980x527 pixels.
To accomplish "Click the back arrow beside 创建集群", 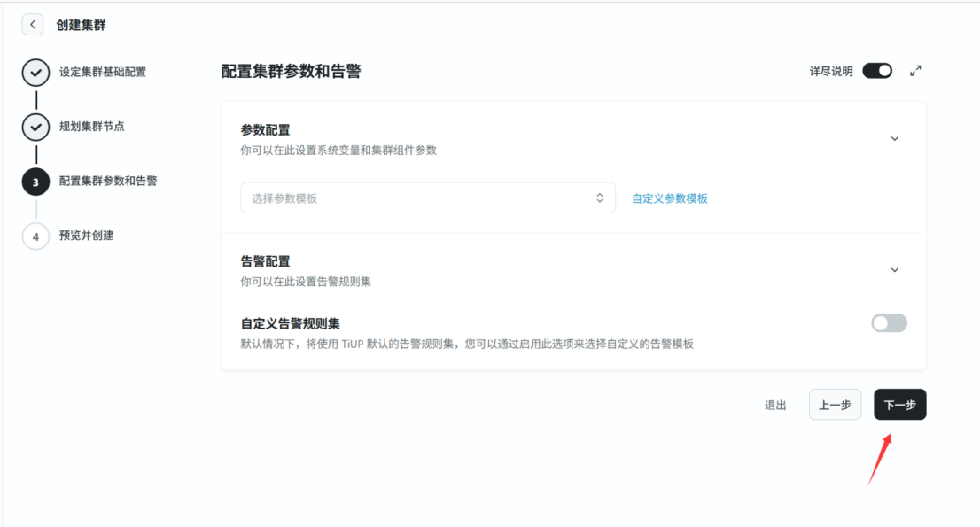I will 33,25.
